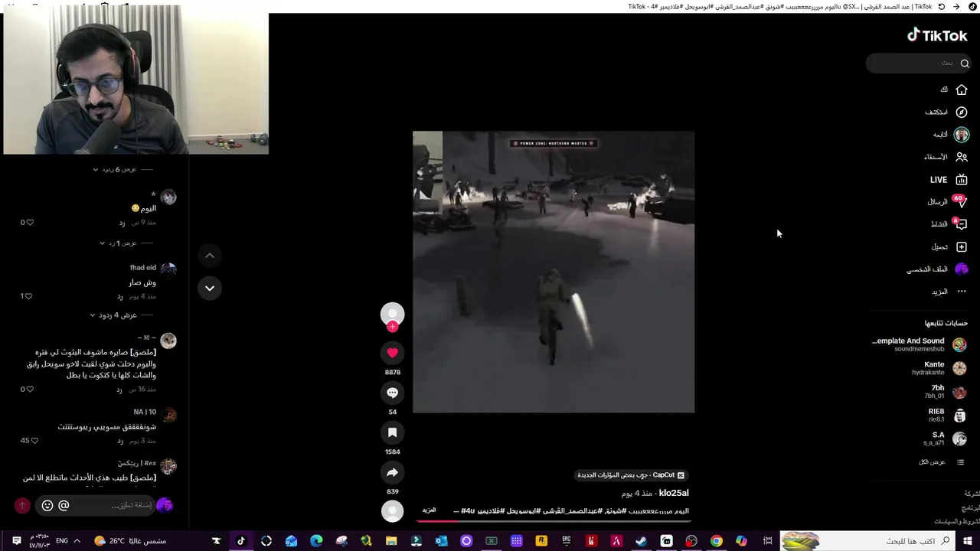Viewport: 980px width, 551px height.
Task: Expand the caption with المزيد link
Action: (429, 510)
